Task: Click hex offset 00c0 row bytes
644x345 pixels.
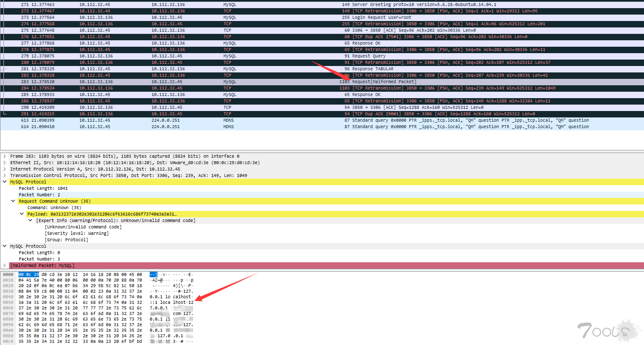Action: pos(80,342)
